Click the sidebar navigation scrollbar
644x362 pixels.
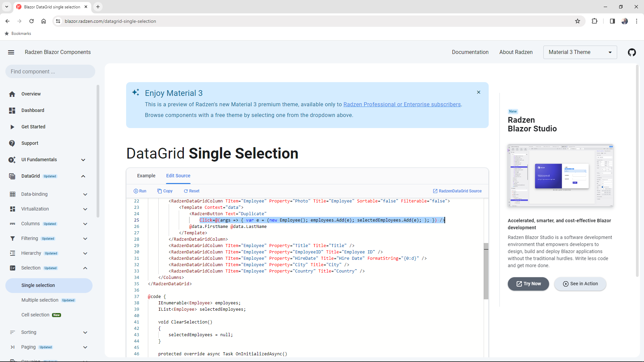98,151
